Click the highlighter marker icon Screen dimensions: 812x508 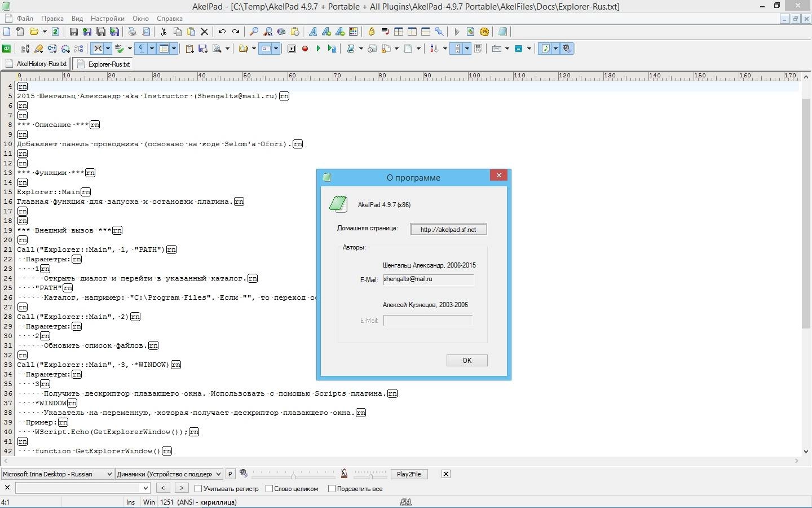pos(38,49)
